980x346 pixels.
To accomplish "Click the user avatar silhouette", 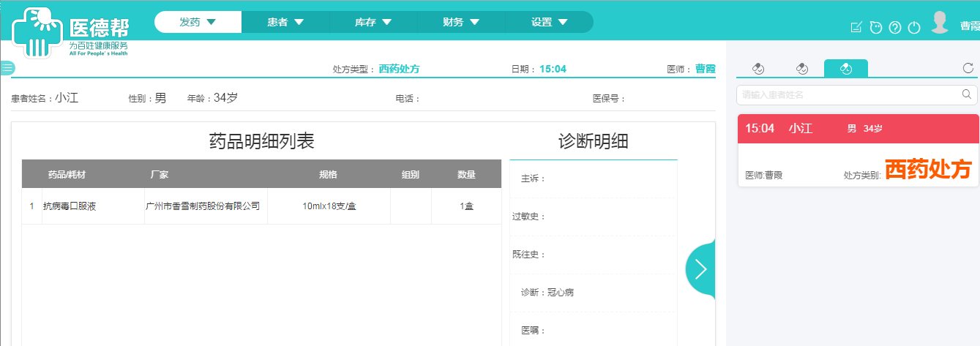I will pyautogui.click(x=940, y=23).
